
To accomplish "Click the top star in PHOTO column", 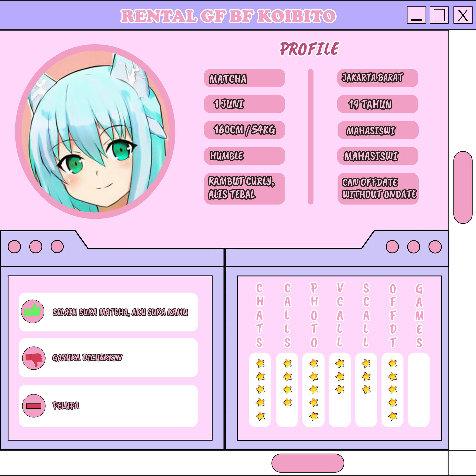I will coord(314,364).
